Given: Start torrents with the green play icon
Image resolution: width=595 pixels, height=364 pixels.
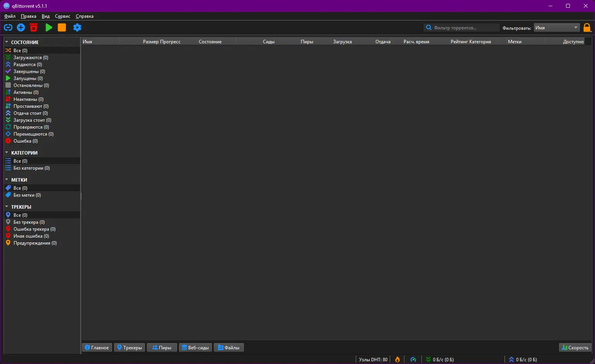Looking at the screenshot, I should [x=49, y=27].
